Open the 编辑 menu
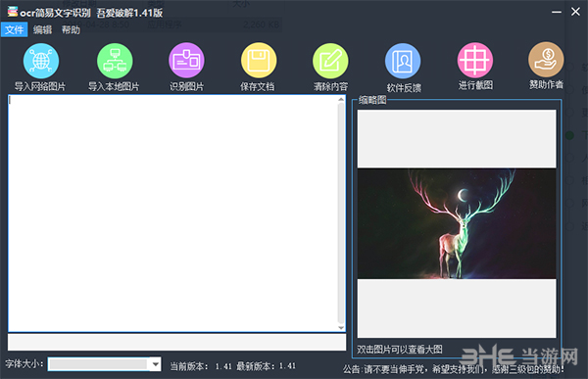 click(42, 29)
